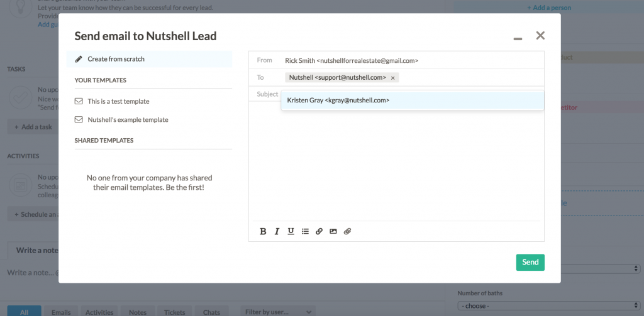Open the Chats tab in background page
Screen dimensions: 644x316
click(x=211, y=312)
